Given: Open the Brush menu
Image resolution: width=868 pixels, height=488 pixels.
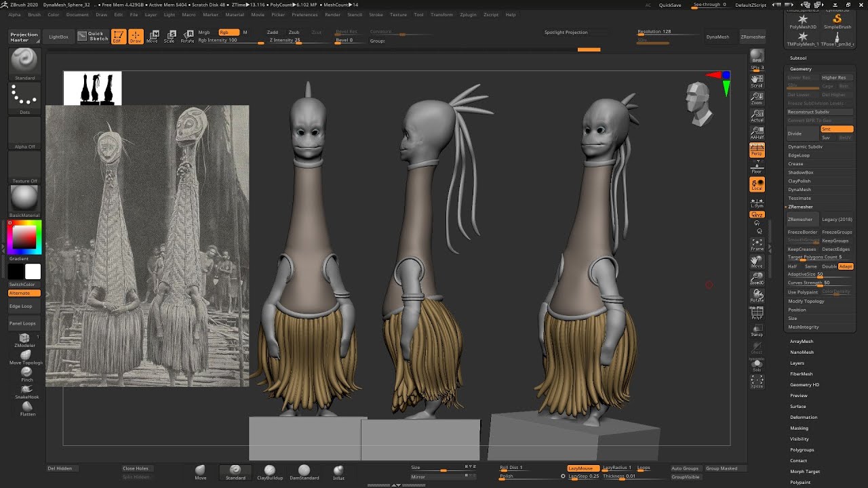Looking at the screenshot, I should 34,14.
